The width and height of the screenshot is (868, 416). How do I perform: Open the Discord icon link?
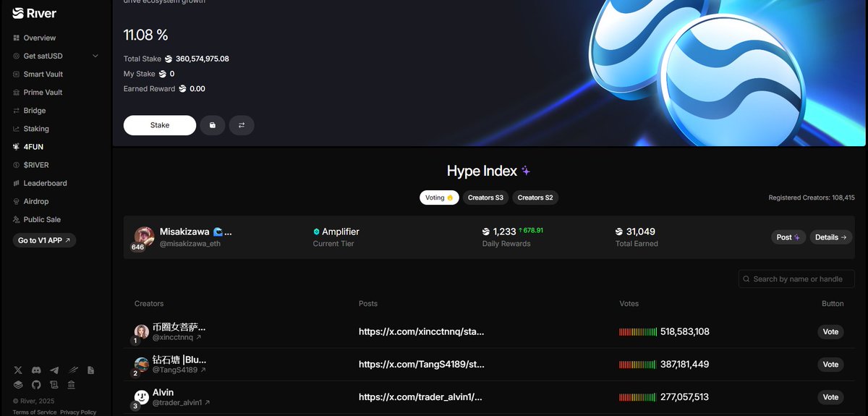[x=36, y=370]
